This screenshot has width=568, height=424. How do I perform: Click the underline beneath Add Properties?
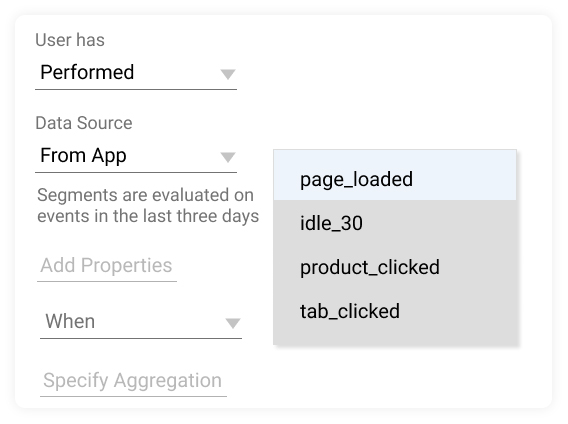[107, 281]
